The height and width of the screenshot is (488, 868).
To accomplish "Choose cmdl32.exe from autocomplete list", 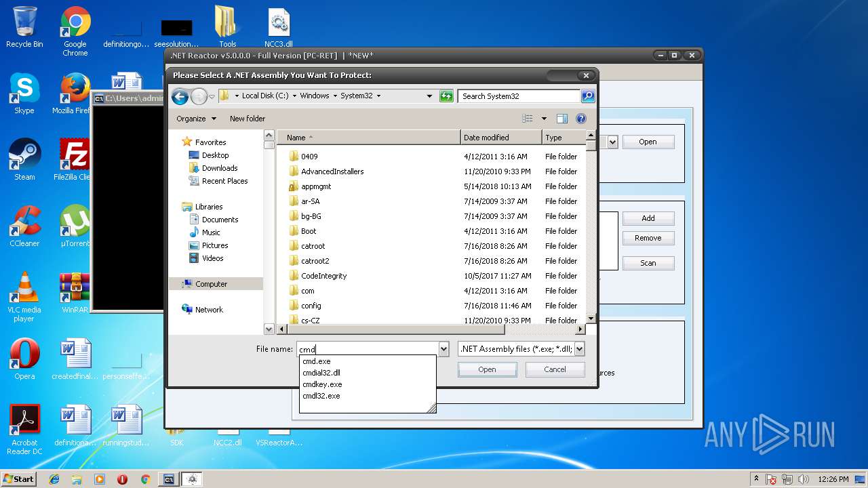I will (321, 396).
